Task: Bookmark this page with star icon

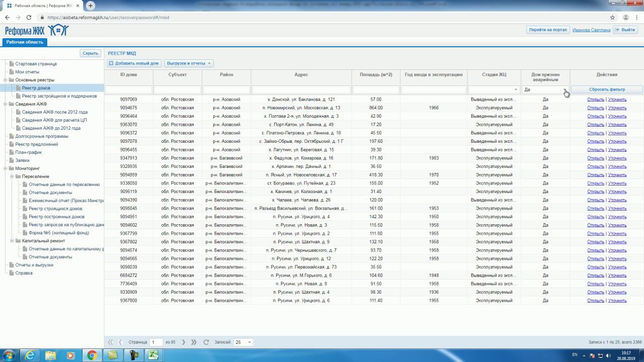Action: (612, 17)
